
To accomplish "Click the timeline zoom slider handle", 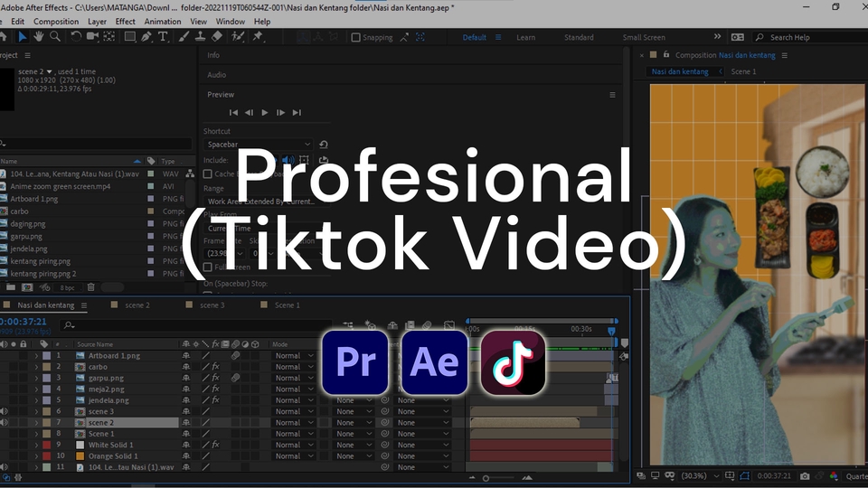I will pyautogui.click(x=486, y=478).
